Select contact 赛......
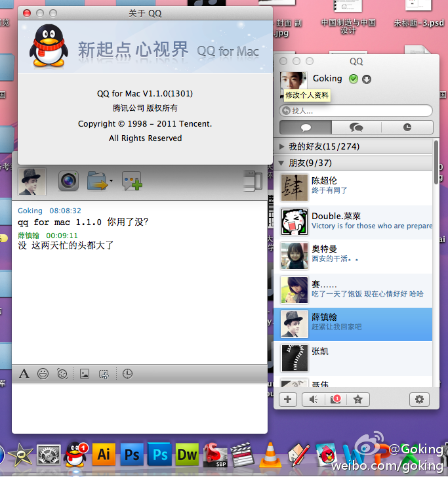448x477 pixels. point(353,290)
